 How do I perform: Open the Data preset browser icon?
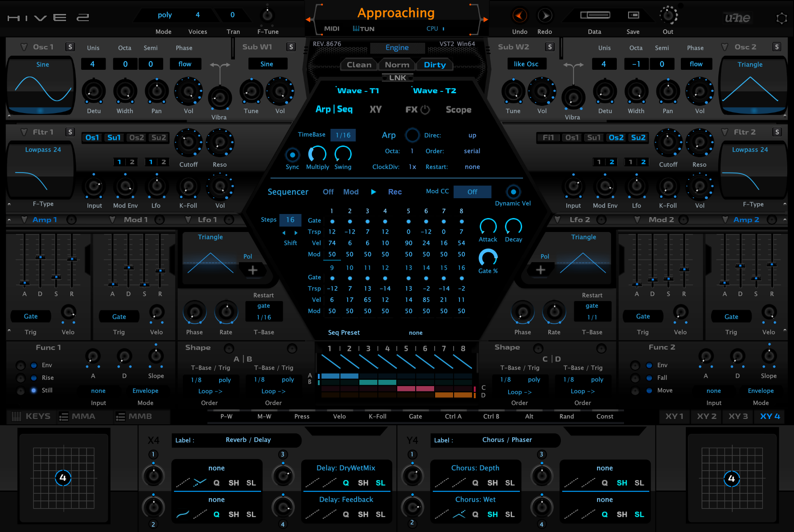tap(595, 15)
